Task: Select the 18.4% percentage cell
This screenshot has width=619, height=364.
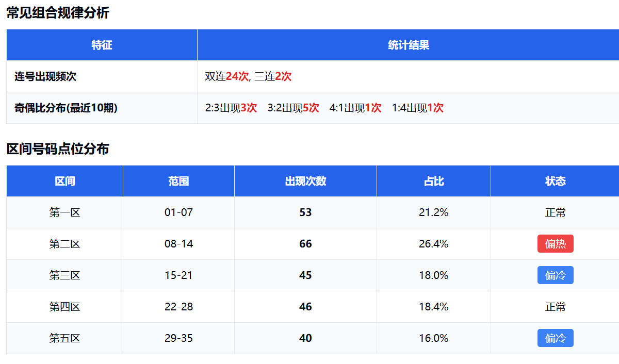Action: tap(433, 307)
